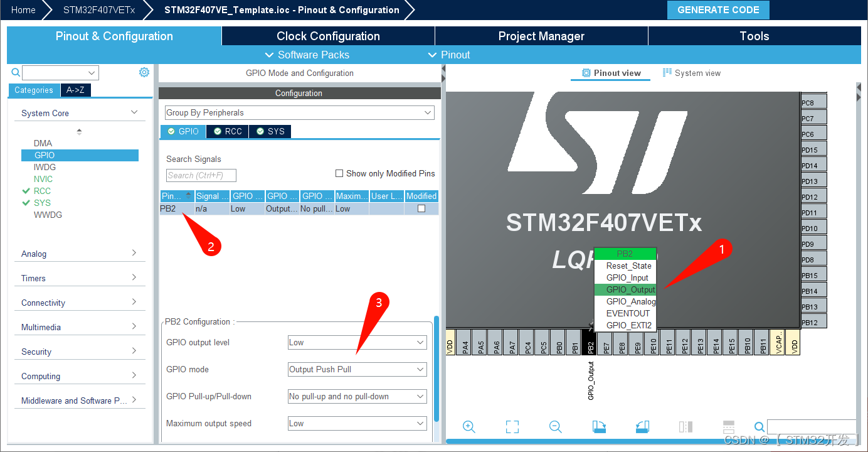Switch to Project Manager tab
The image size is (868, 452).
point(541,36)
